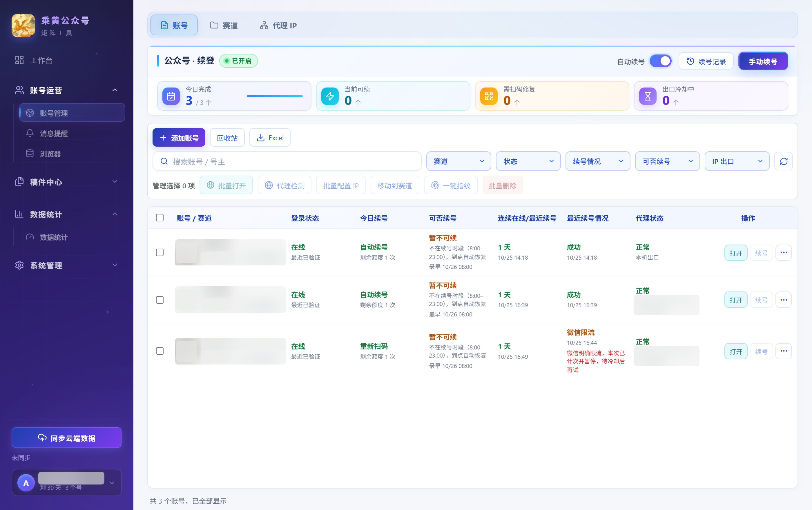Viewport: 812px width, 510px height.
Task: Click the search magnifier icon
Action: [164, 161]
